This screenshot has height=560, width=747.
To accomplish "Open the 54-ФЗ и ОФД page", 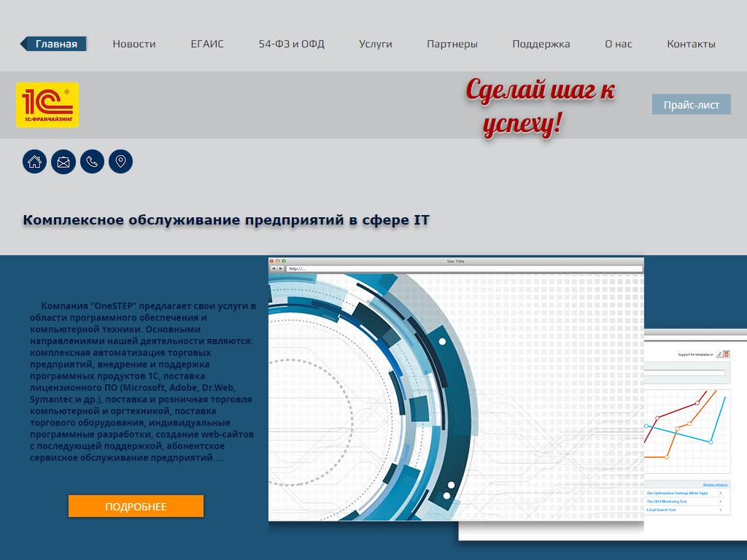I will [x=291, y=44].
